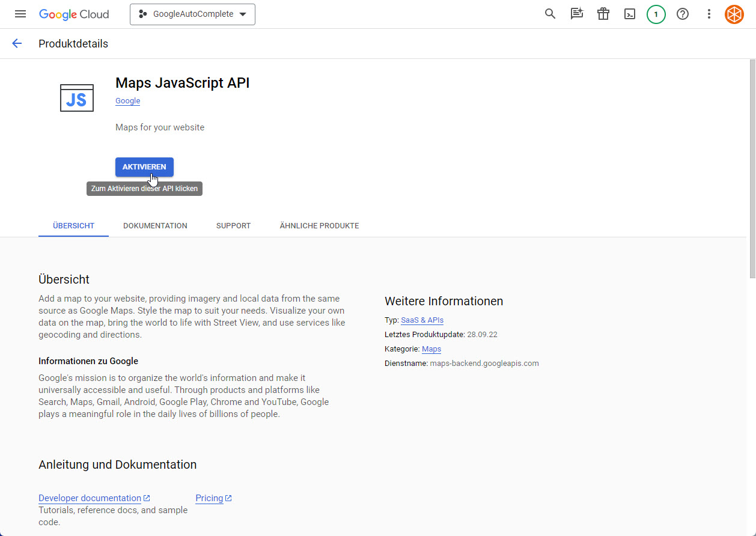The image size is (756, 536).
Task: Click the Weitere Informationen heading
Action: (444, 301)
